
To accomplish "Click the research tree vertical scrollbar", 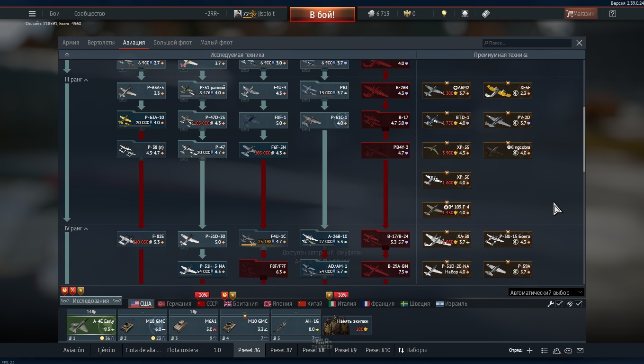I will click(584, 139).
